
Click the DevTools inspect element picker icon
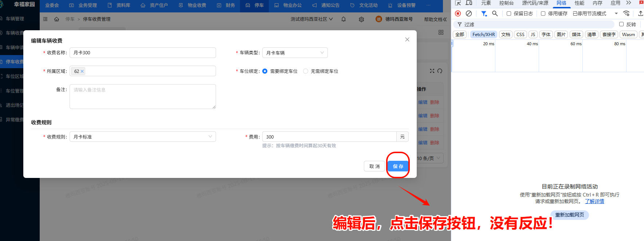[458, 3]
